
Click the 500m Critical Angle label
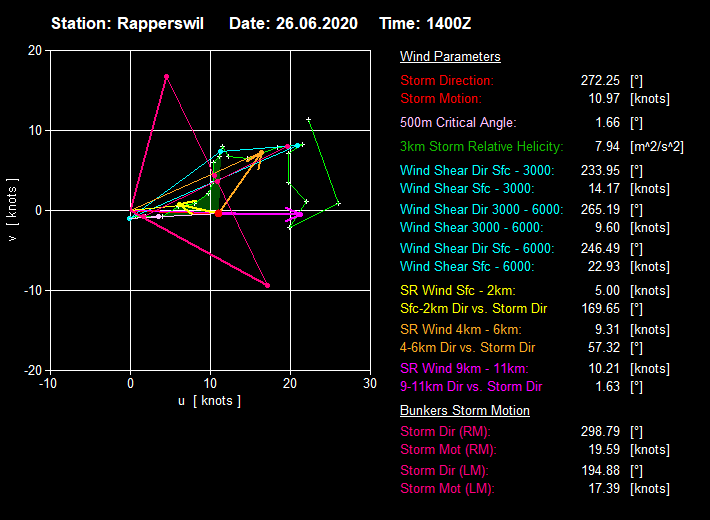[x=458, y=122]
